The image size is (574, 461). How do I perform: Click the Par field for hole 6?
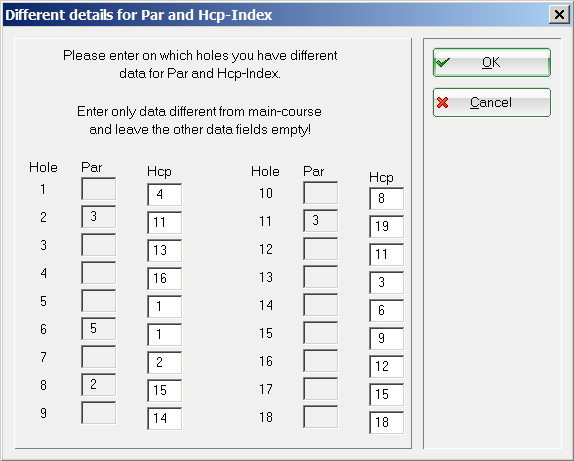tap(98, 329)
